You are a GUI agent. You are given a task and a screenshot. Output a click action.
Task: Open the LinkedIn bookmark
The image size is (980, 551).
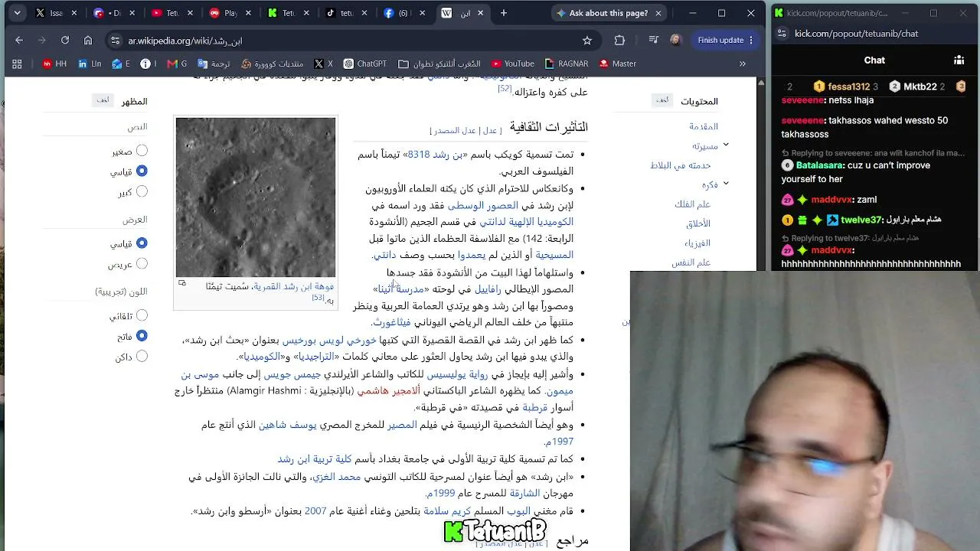[x=90, y=64]
